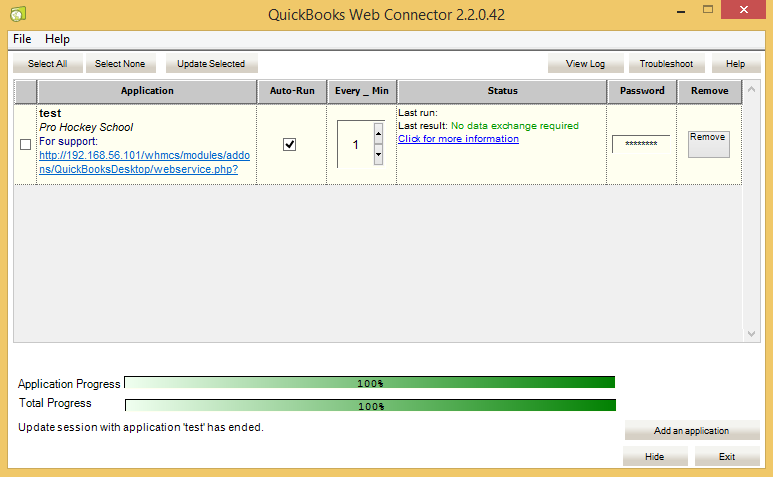Viewport: 773px width, 477px height.
Task: Click the list scrollbar down arrow
Action: 751,334
